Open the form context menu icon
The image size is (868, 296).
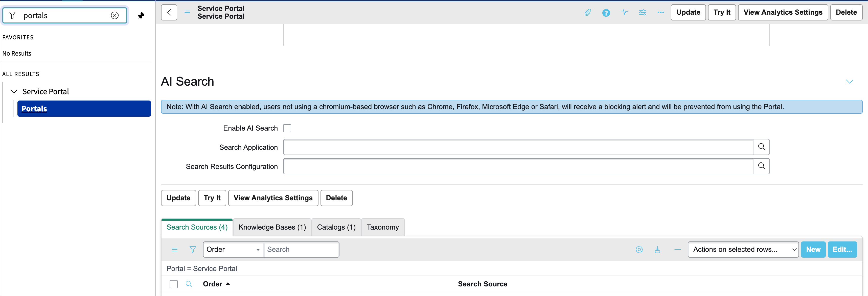tap(187, 12)
